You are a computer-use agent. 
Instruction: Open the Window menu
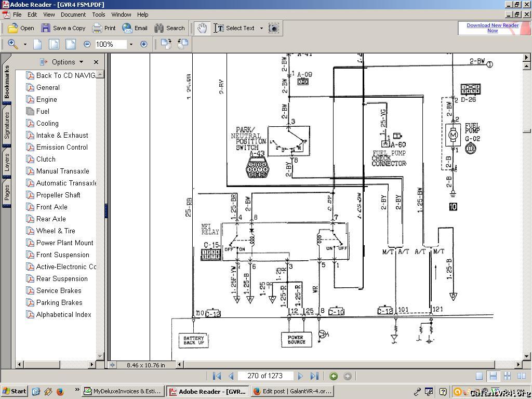(121, 15)
